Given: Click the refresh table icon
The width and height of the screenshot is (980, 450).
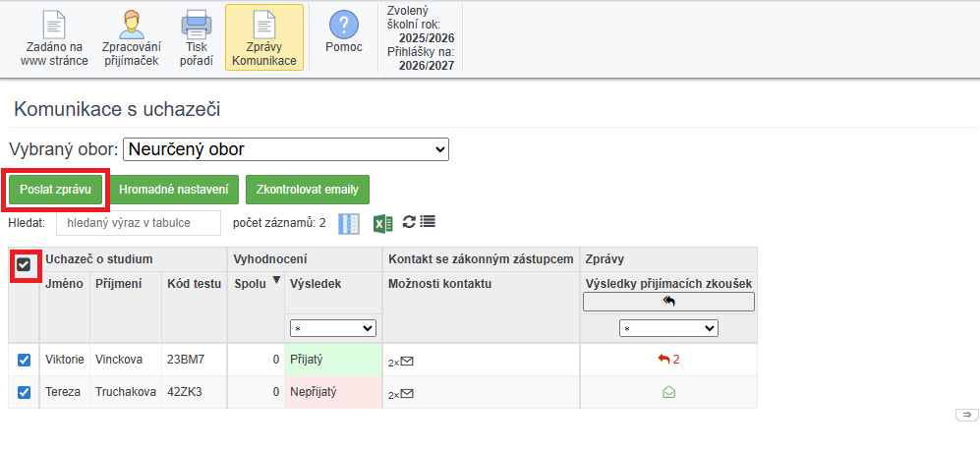Looking at the screenshot, I should point(409,222).
